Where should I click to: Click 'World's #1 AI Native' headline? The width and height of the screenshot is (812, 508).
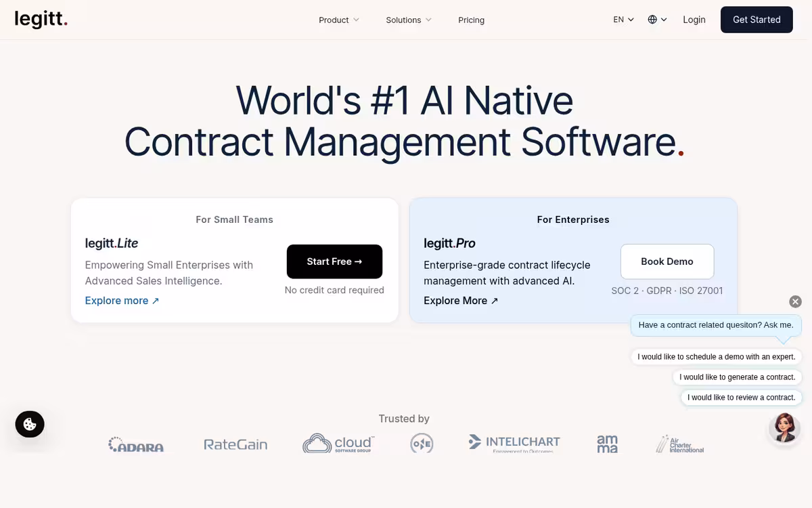[x=405, y=100]
